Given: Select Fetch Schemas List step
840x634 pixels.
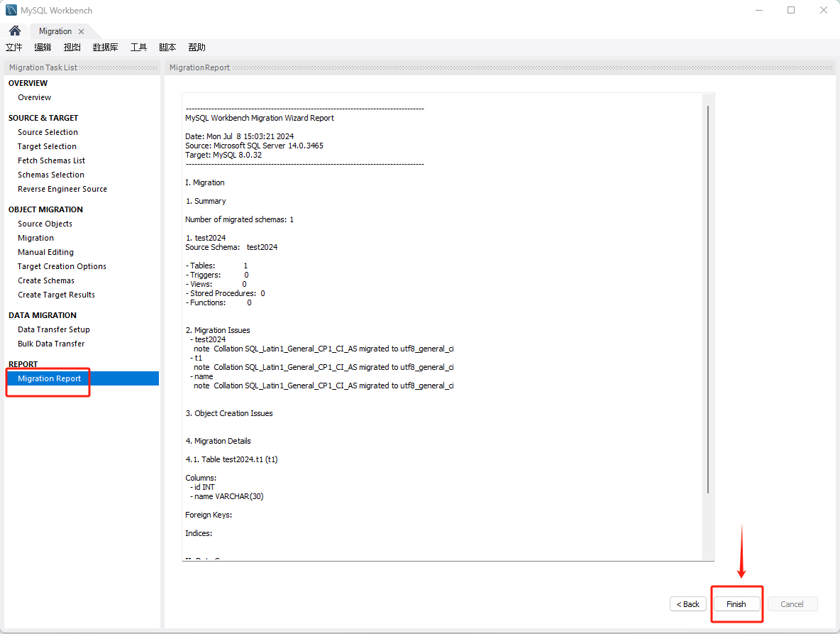Looking at the screenshot, I should click(x=51, y=160).
